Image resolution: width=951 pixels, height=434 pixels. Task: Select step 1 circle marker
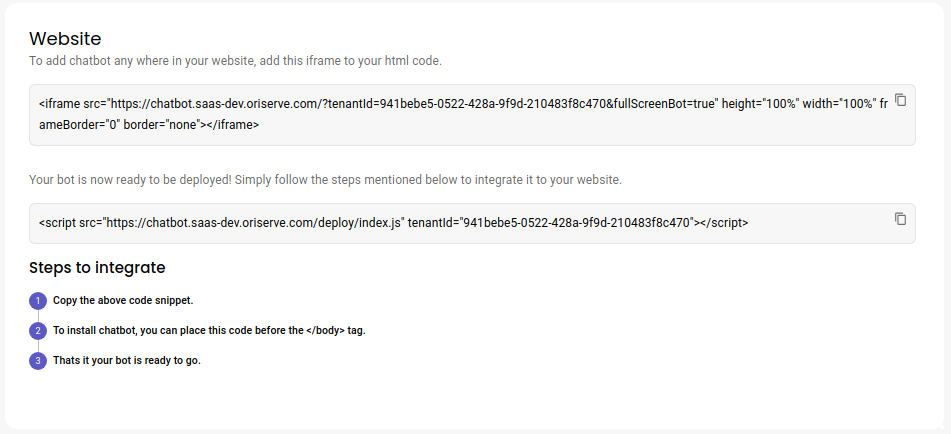pos(38,301)
